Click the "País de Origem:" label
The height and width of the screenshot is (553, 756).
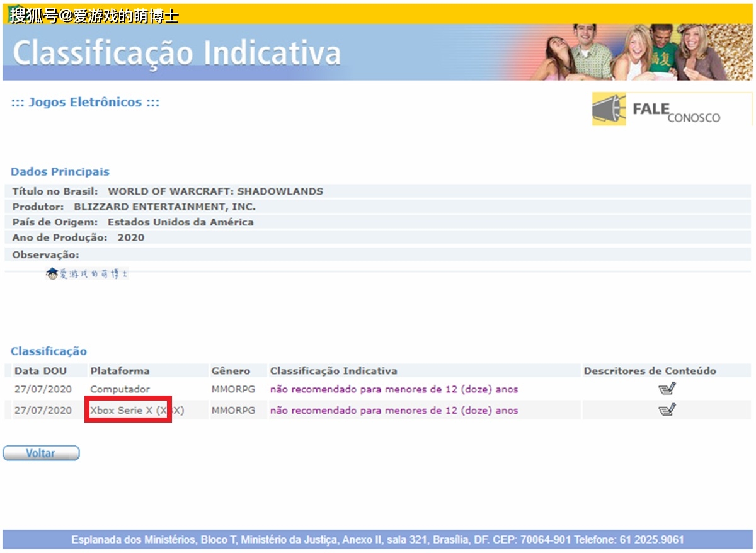[x=55, y=222]
